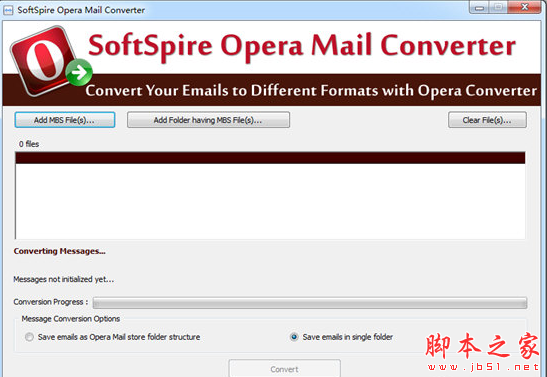Click the "0 files" count label

click(29, 144)
